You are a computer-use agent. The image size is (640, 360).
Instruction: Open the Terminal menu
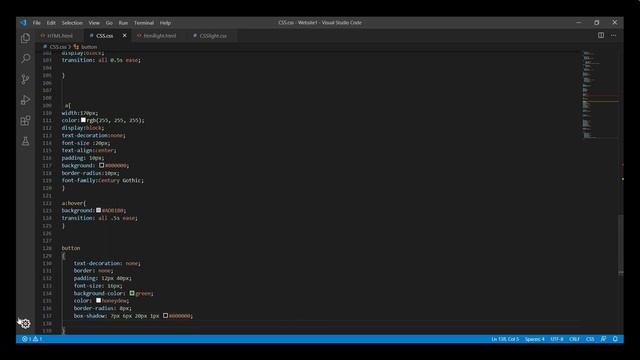[x=144, y=23]
